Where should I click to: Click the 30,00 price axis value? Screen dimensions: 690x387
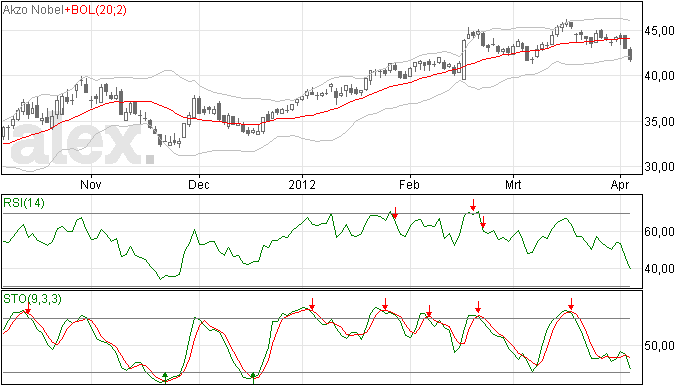[x=659, y=167]
